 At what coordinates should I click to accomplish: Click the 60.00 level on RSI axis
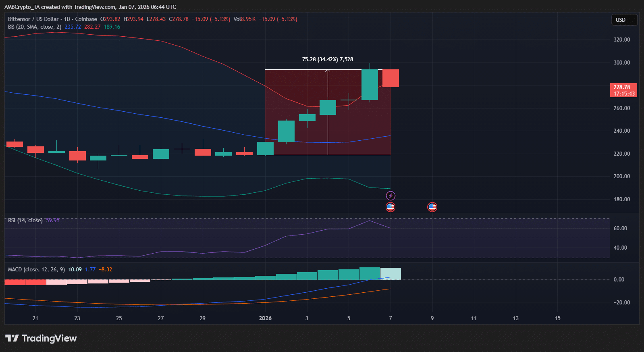[620, 228]
